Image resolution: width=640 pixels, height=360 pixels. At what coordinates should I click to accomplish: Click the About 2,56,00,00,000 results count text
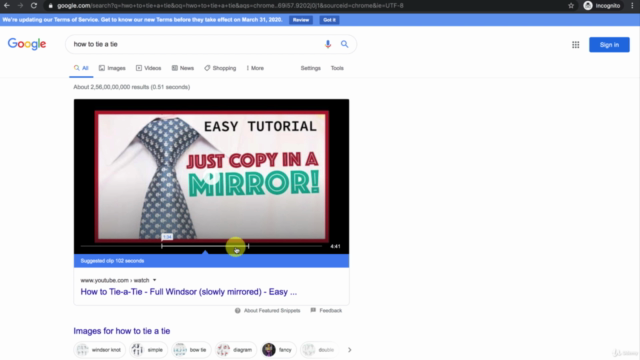click(131, 87)
